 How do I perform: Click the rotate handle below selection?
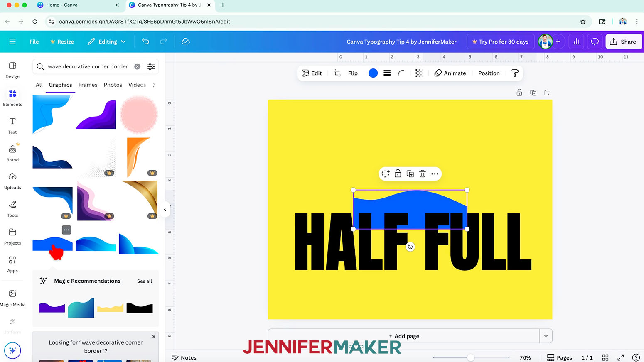410,247
